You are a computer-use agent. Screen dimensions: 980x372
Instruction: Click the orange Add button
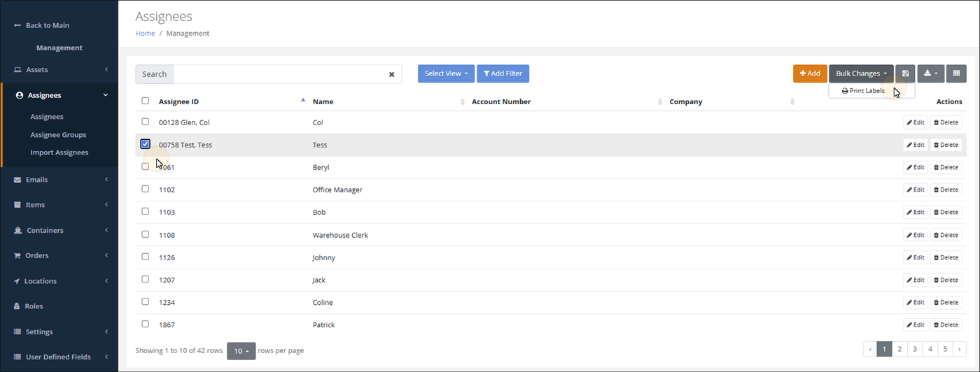click(810, 73)
